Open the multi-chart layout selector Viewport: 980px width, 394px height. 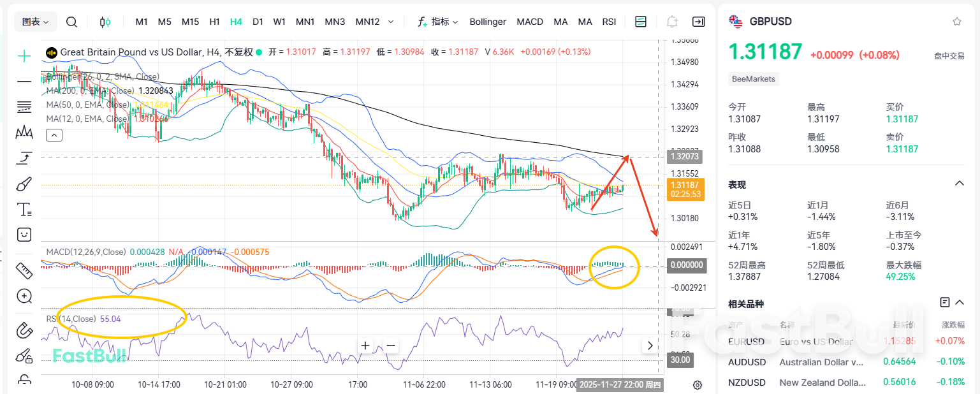(640, 21)
